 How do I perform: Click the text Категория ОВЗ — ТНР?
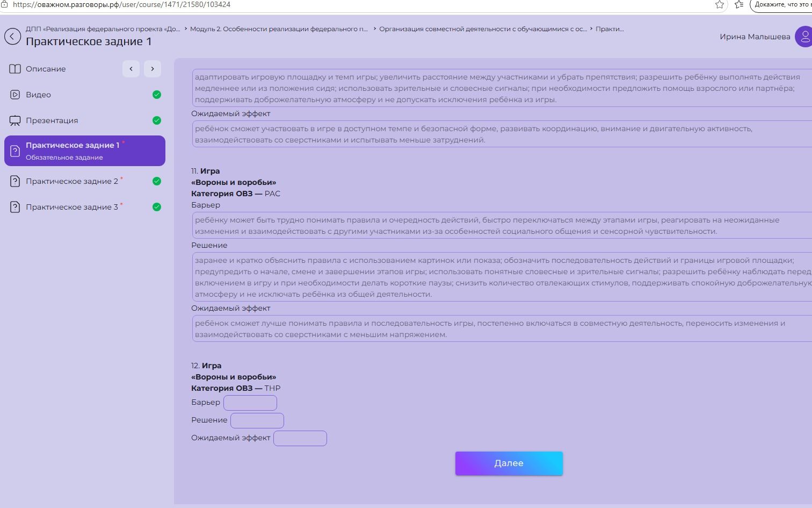point(236,388)
